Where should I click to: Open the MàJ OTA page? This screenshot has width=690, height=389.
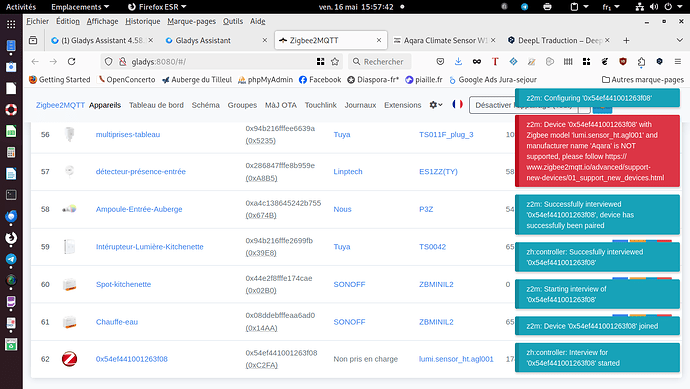pos(281,105)
